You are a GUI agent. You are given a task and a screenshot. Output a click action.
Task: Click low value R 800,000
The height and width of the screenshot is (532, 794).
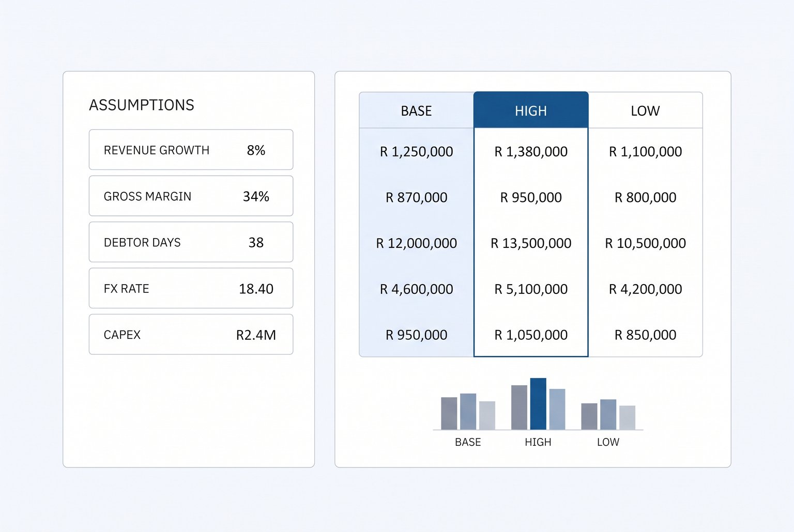coord(645,197)
